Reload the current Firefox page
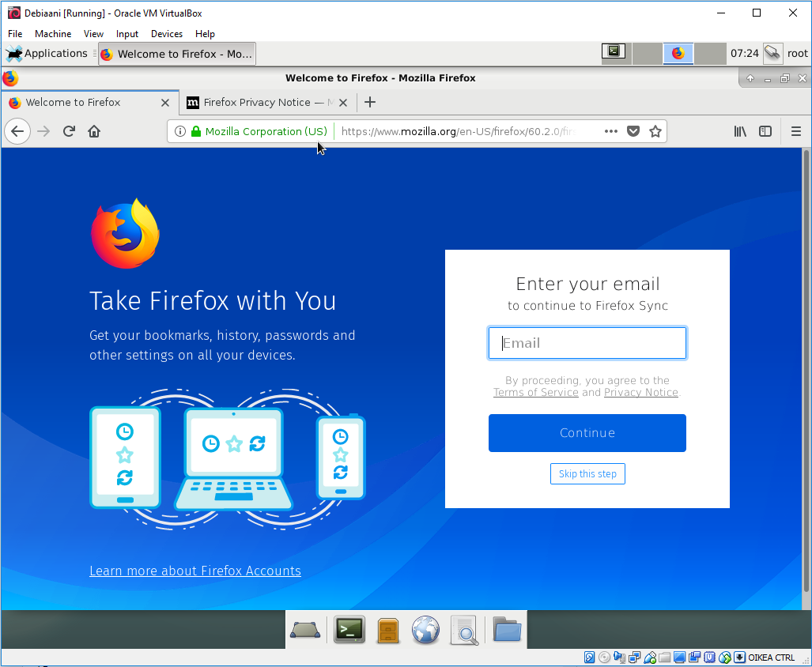The width and height of the screenshot is (812, 667). [69, 131]
